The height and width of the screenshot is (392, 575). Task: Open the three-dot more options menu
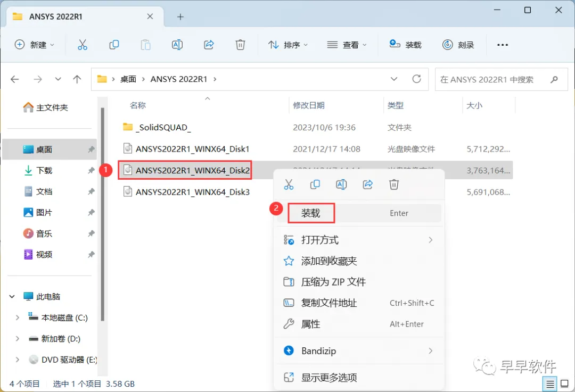click(503, 45)
